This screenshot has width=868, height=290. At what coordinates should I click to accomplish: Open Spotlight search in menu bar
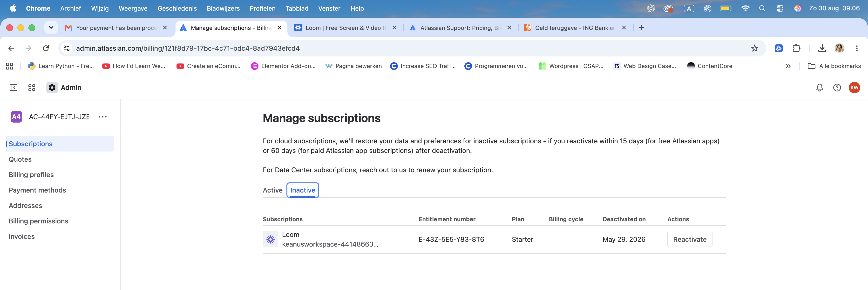(x=762, y=8)
